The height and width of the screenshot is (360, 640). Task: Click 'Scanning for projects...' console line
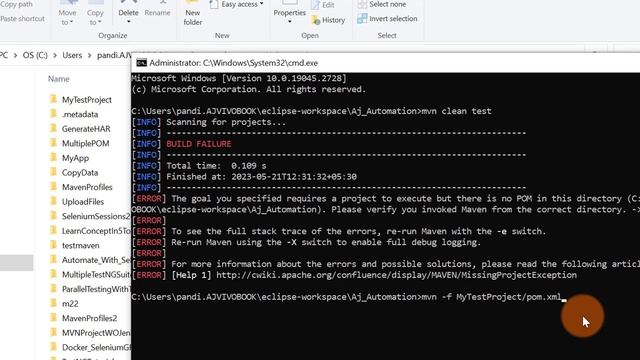(x=226, y=122)
